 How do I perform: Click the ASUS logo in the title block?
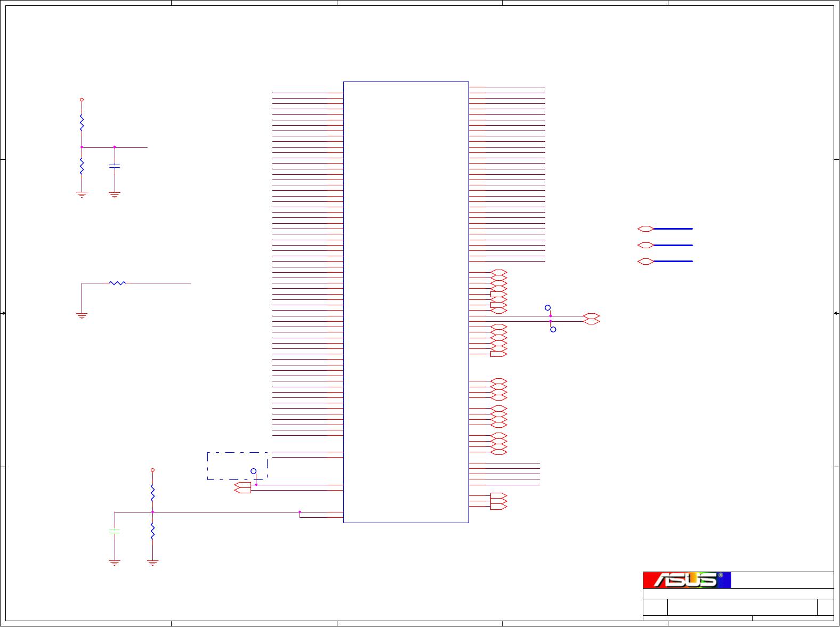[686, 580]
